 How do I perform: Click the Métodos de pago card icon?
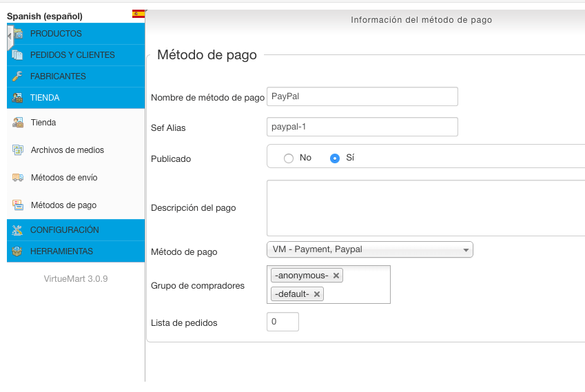pos(18,205)
